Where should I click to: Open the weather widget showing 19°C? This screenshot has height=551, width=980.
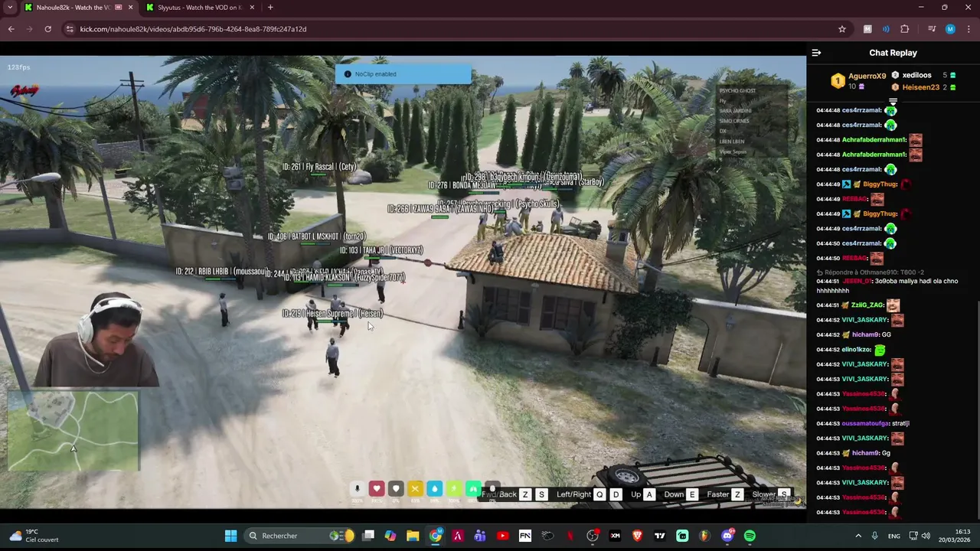[34, 536]
